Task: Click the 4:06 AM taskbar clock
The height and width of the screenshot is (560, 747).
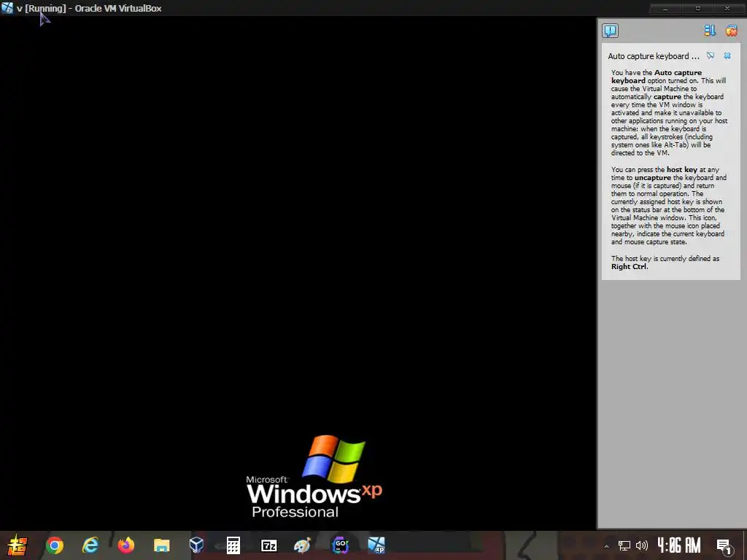Action: [x=679, y=545]
